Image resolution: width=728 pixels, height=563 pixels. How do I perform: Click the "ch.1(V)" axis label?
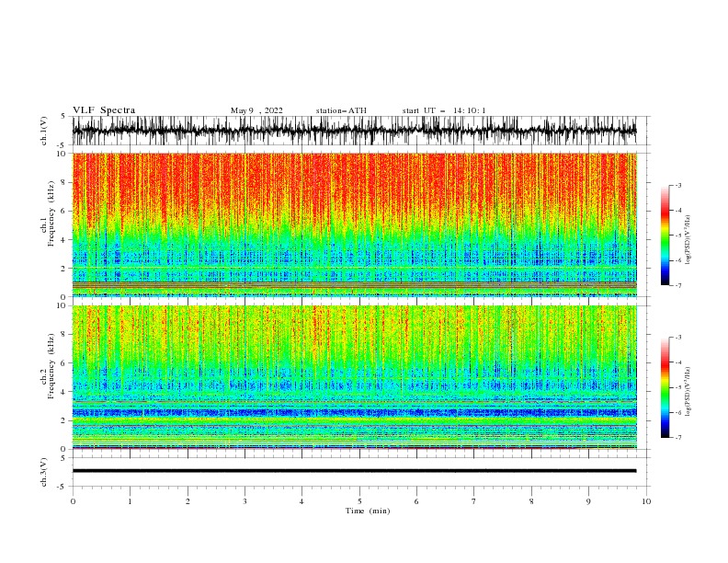point(44,131)
